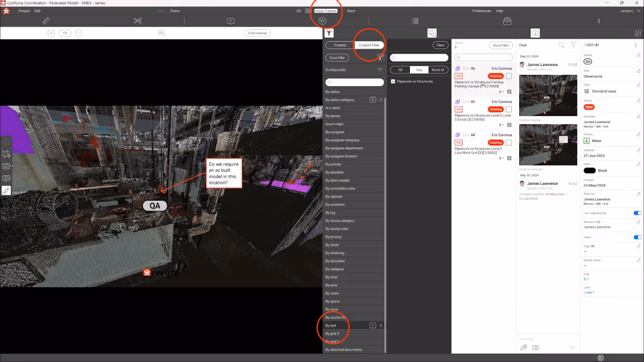Image resolution: width=644 pixels, height=362 pixels.
Task: Edit the Stamp field pencil icon
Action: click(639, 55)
